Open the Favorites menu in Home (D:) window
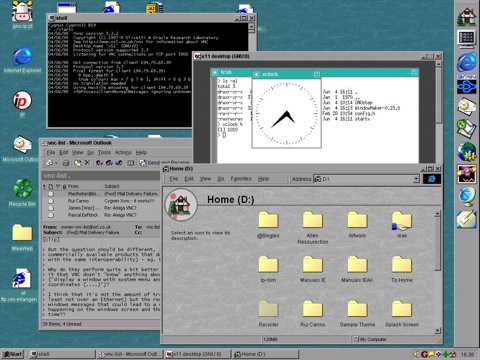The height and width of the screenshot is (360, 480). [241, 179]
